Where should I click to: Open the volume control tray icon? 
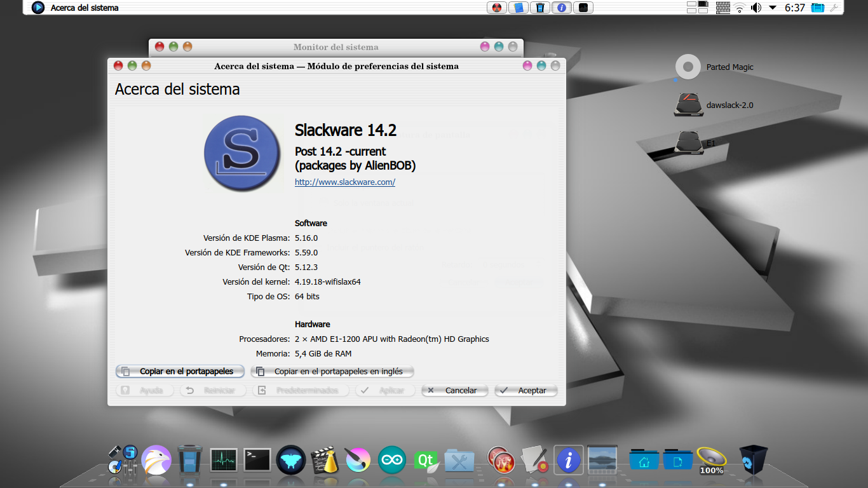(x=756, y=8)
